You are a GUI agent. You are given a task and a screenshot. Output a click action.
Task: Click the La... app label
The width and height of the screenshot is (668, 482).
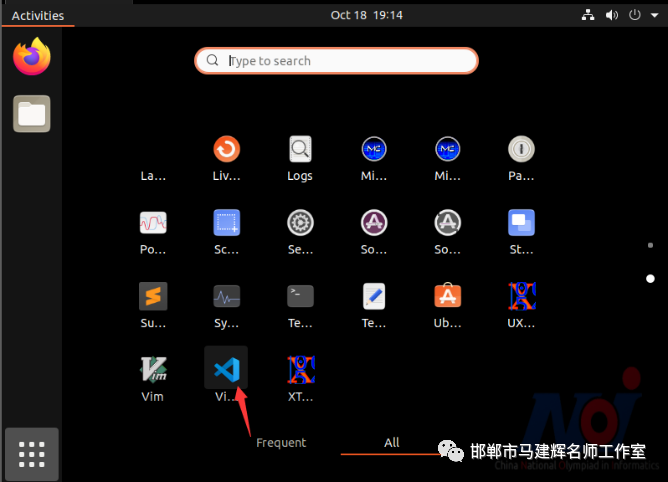click(x=153, y=176)
